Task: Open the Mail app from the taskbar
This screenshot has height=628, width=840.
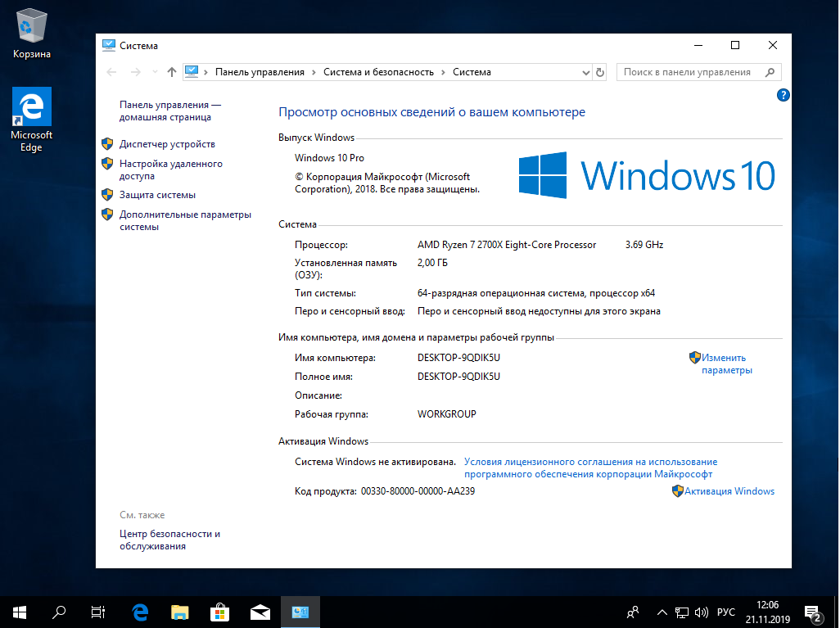Action: 260,612
